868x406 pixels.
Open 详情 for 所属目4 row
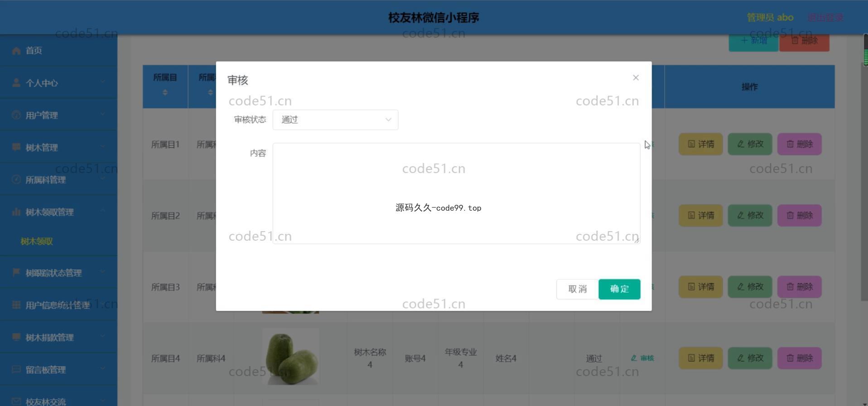pos(700,358)
